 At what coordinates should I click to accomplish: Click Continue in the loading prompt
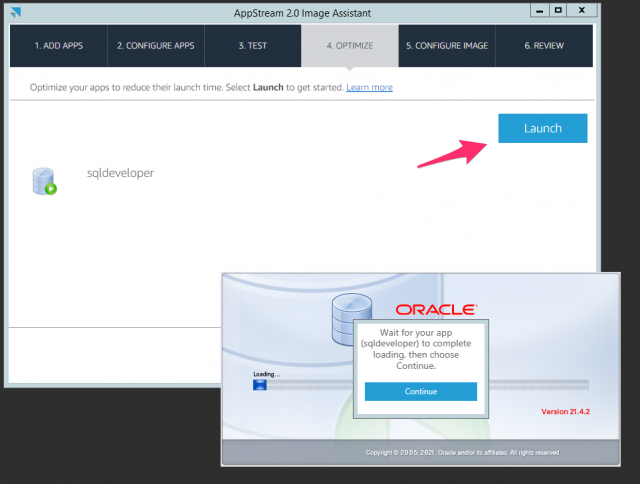(421, 391)
